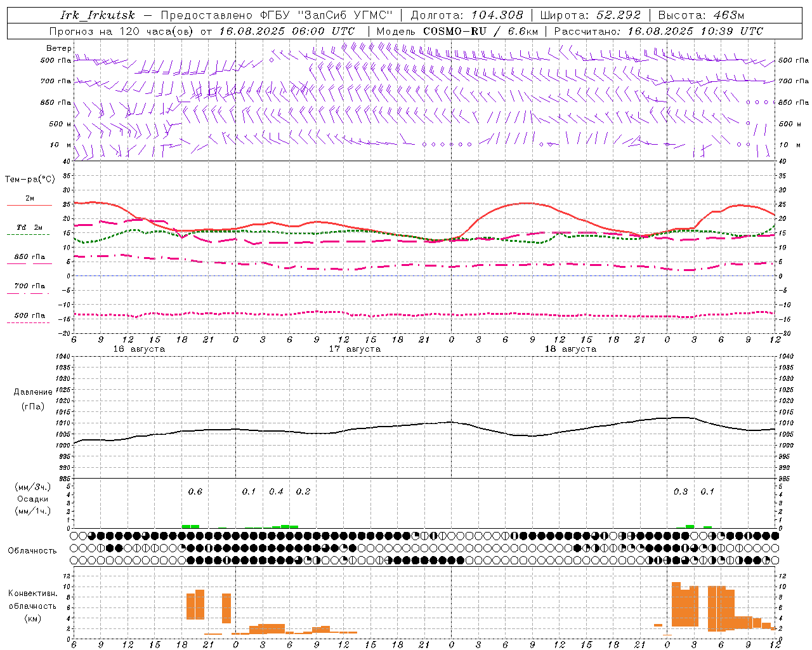This screenshot has height=650, width=812.
Task: Click the Широта: 52.292 value
Action: tap(591, 15)
